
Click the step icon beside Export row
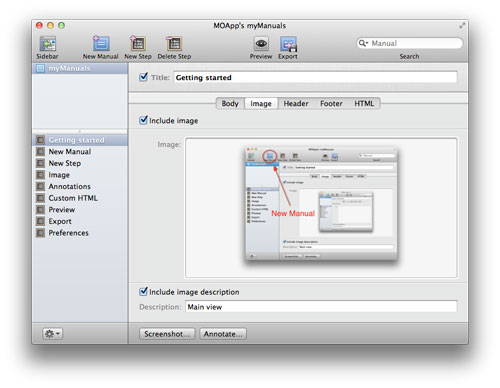tap(40, 221)
